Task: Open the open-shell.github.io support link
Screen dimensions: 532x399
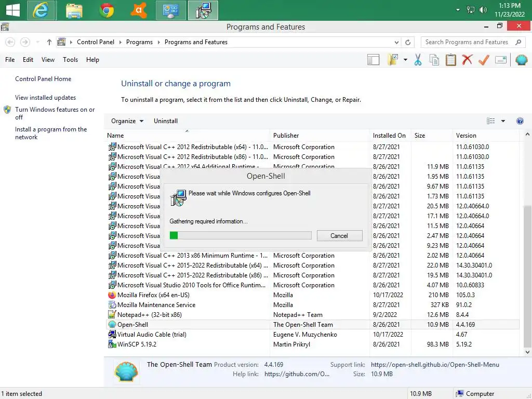Action: tap(435, 365)
